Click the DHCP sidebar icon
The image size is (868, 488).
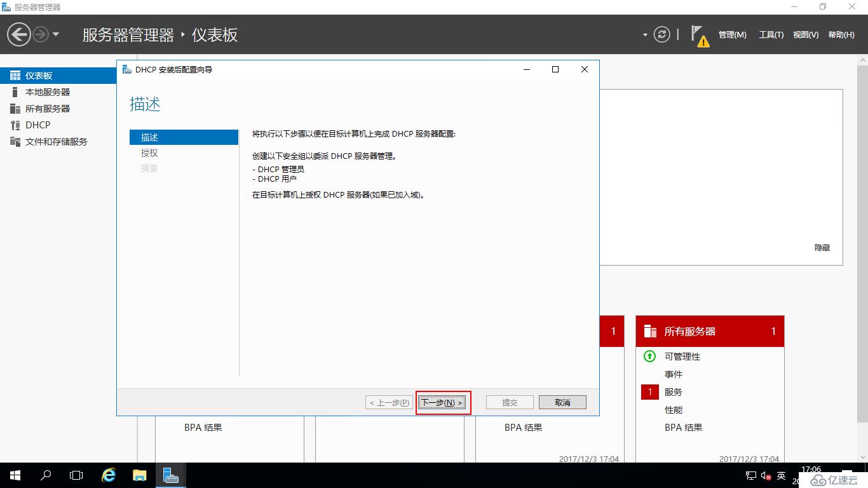coord(15,125)
